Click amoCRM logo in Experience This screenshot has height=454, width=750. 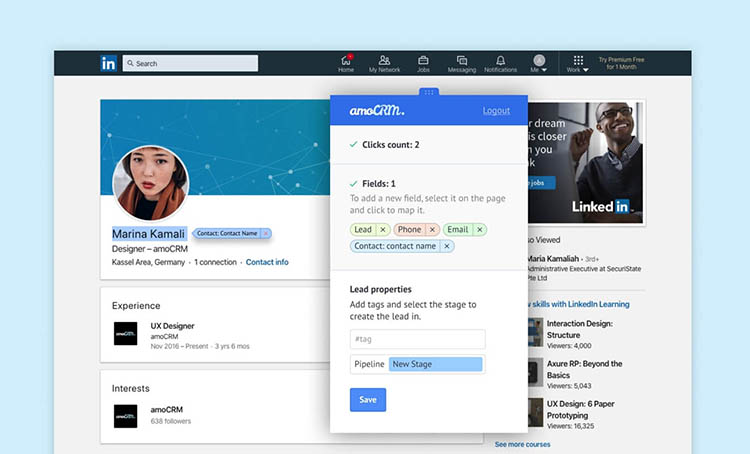(x=125, y=333)
